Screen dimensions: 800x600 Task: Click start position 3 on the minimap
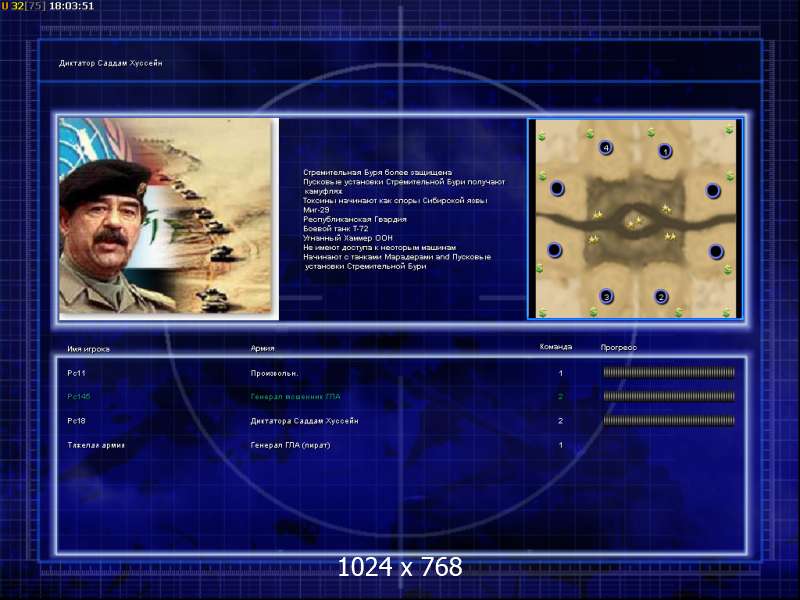607,296
